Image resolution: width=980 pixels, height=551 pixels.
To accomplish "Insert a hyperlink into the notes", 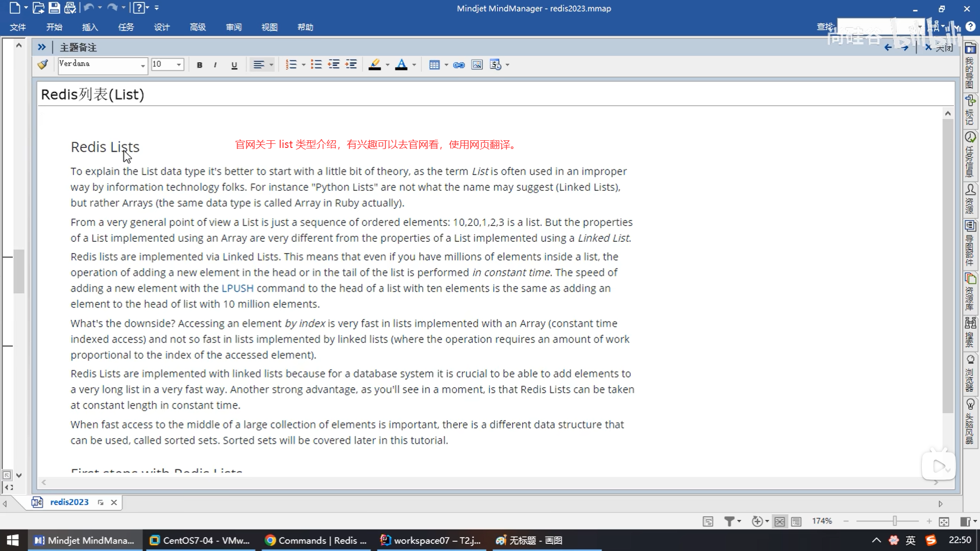I will [x=459, y=65].
